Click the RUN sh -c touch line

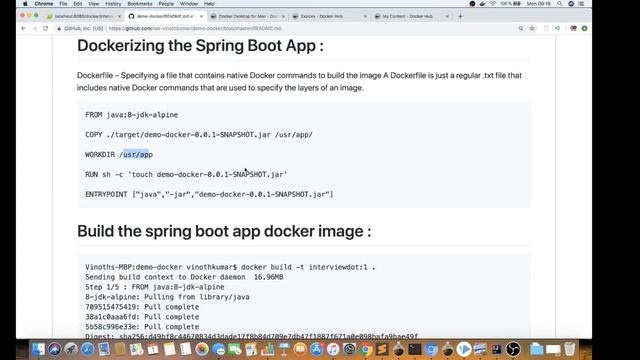coord(186,174)
